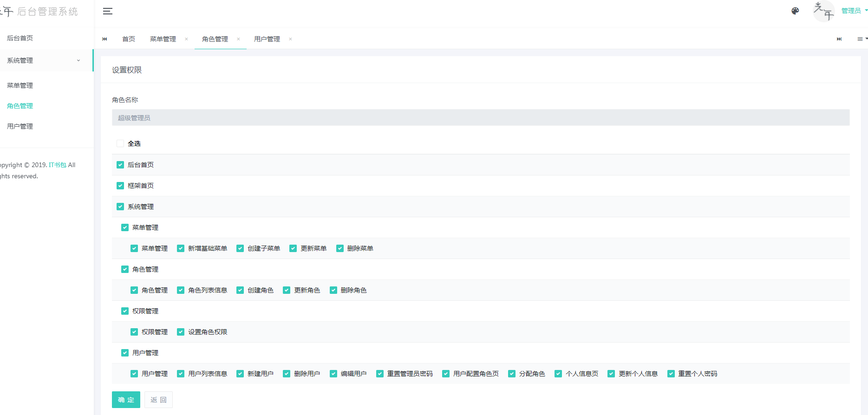
Task: Open the IT书包 footer link
Action: pyautogui.click(x=58, y=165)
